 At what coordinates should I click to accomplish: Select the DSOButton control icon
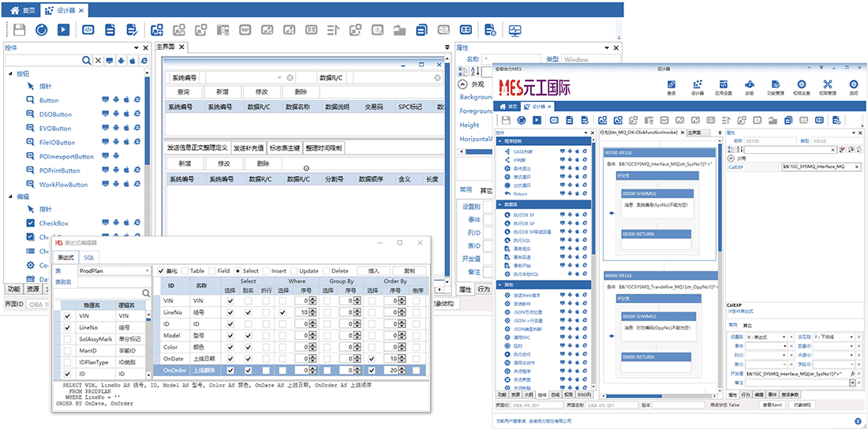pos(31,114)
